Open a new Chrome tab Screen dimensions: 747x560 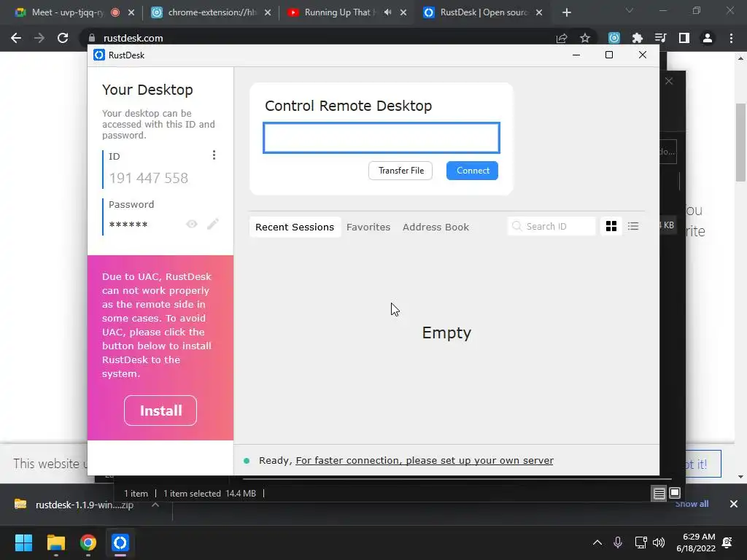pyautogui.click(x=566, y=13)
